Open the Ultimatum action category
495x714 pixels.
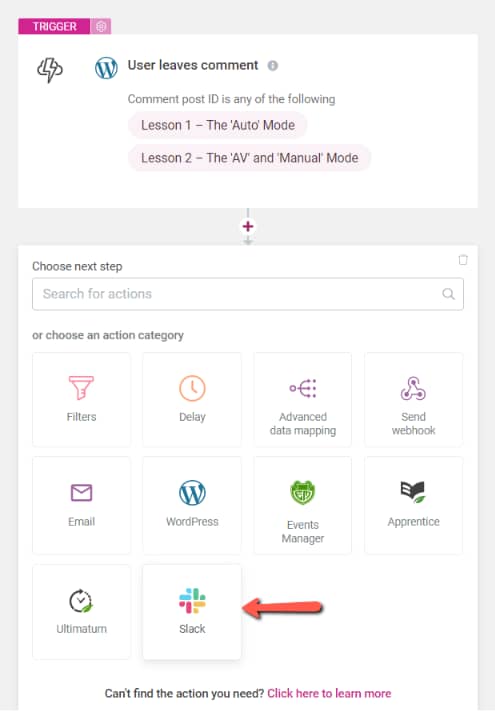click(x=82, y=612)
